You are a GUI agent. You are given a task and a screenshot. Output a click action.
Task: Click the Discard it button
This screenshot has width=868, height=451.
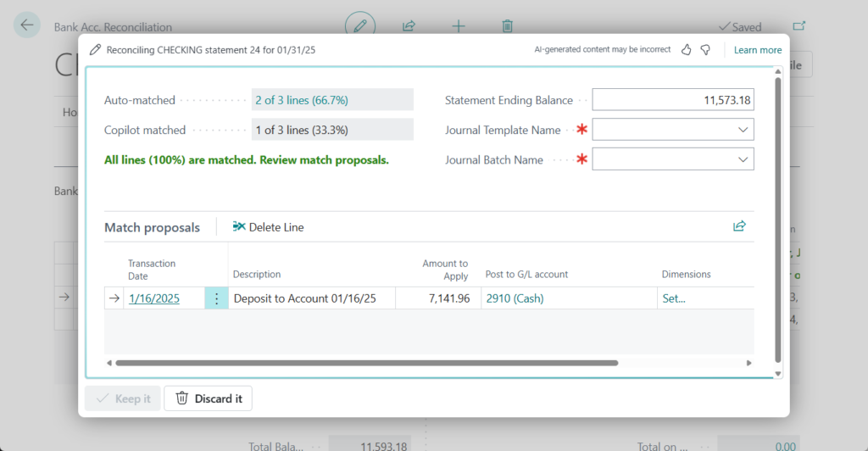tap(208, 398)
